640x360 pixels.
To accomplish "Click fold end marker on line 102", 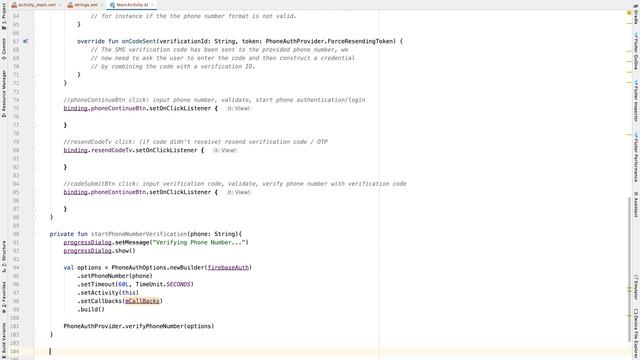I will click(35, 335).
